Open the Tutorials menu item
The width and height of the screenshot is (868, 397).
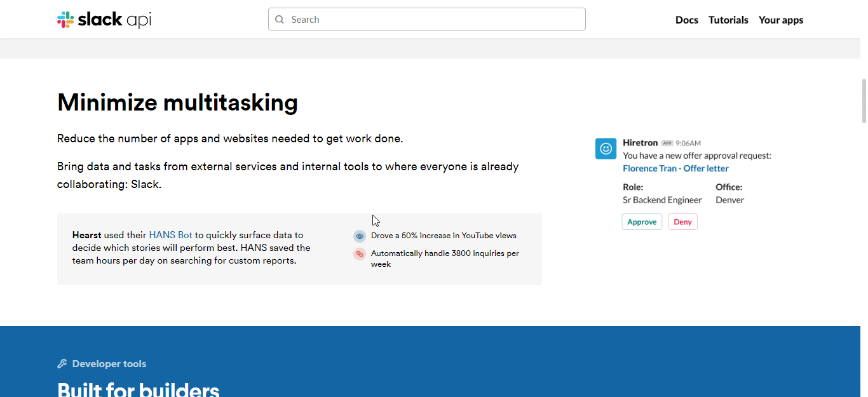pos(728,20)
